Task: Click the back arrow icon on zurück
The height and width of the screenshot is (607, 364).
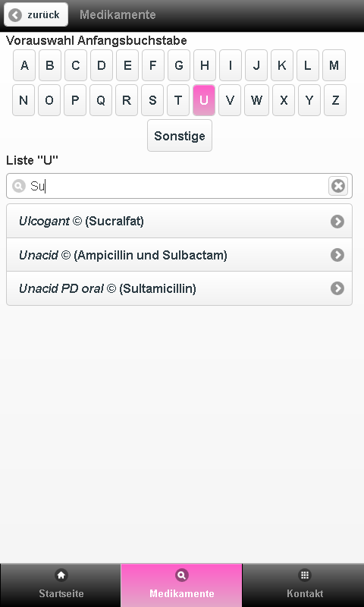Action: point(15,15)
